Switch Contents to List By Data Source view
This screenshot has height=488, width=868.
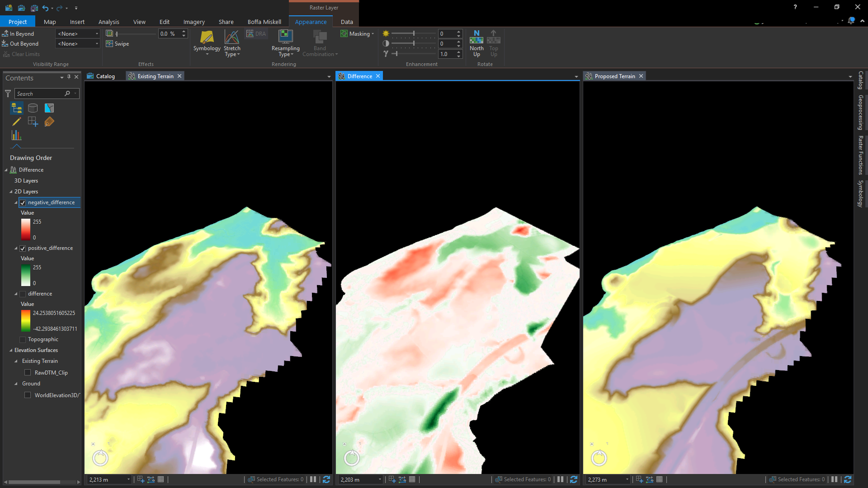pos(33,108)
